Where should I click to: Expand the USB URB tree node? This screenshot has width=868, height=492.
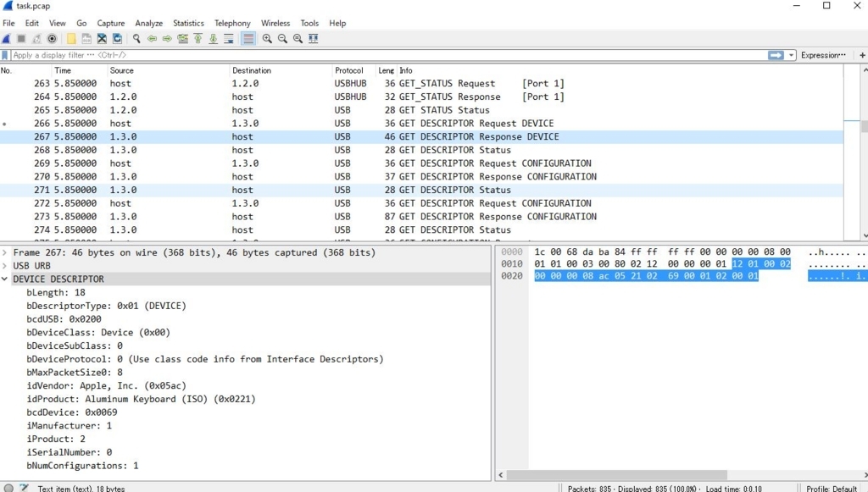pos(5,266)
